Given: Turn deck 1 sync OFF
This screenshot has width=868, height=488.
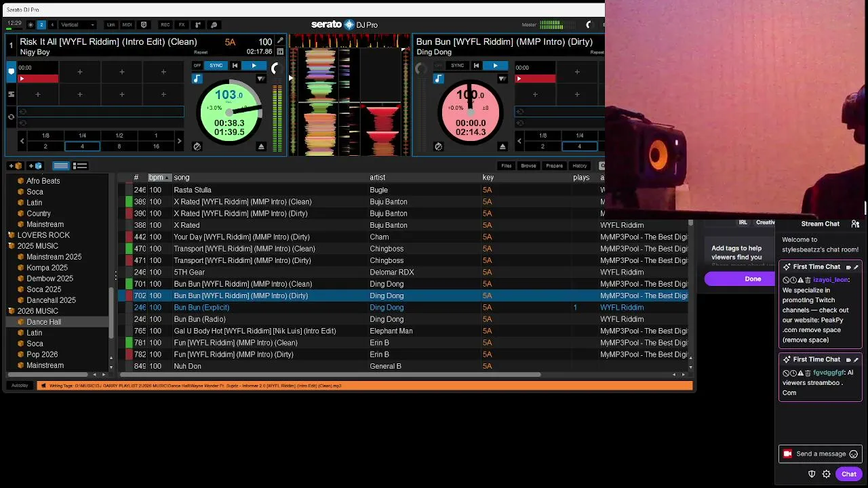Looking at the screenshot, I should click(x=197, y=66).
